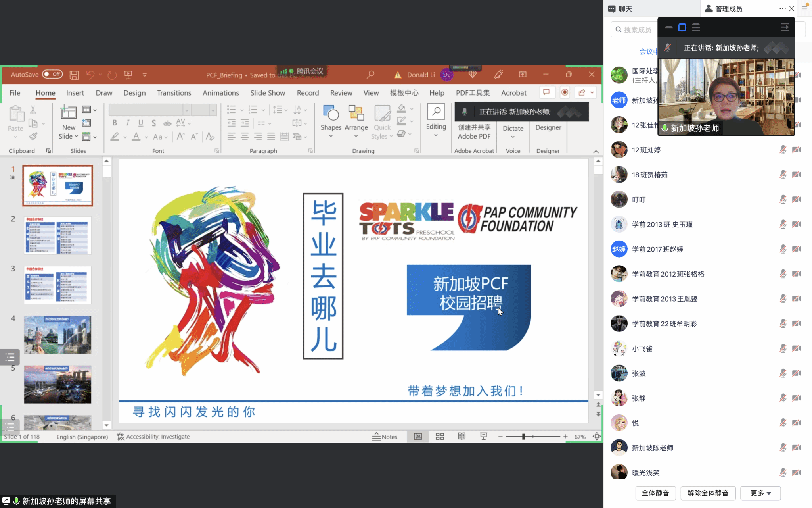
Task: Switch to Slide Sorter view icon
Action: pyautogui.click(x=440, y=437)
